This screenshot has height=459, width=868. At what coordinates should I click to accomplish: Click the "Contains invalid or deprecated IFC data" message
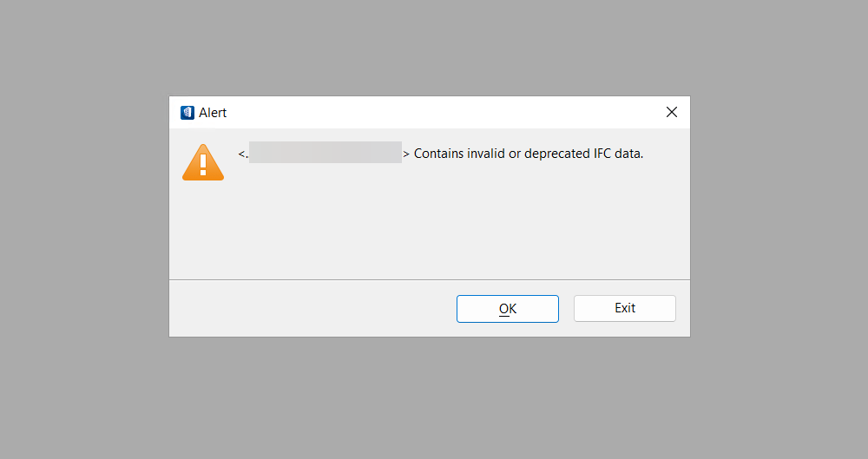pos(529,154)
